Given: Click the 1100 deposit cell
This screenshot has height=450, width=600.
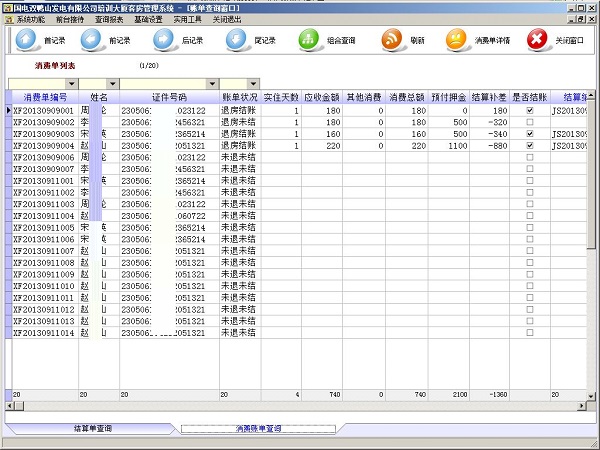Looking at the screenshot, I should point(449,146).
